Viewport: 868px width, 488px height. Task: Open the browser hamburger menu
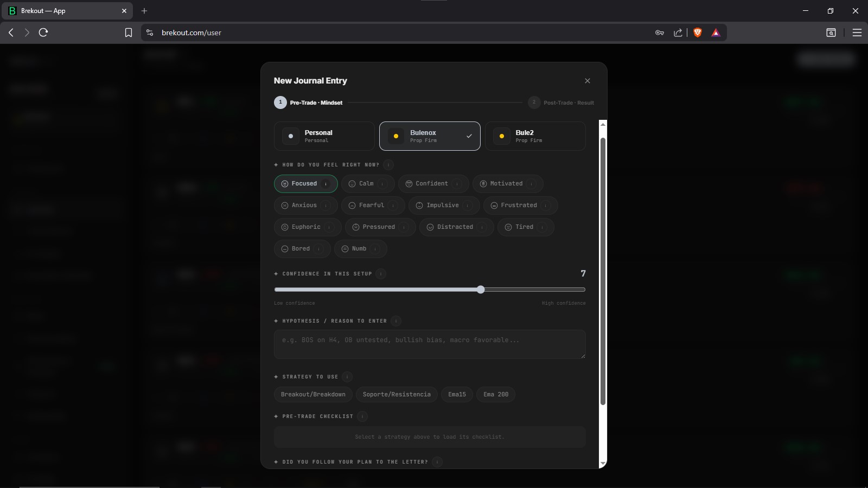click(857, 33)
